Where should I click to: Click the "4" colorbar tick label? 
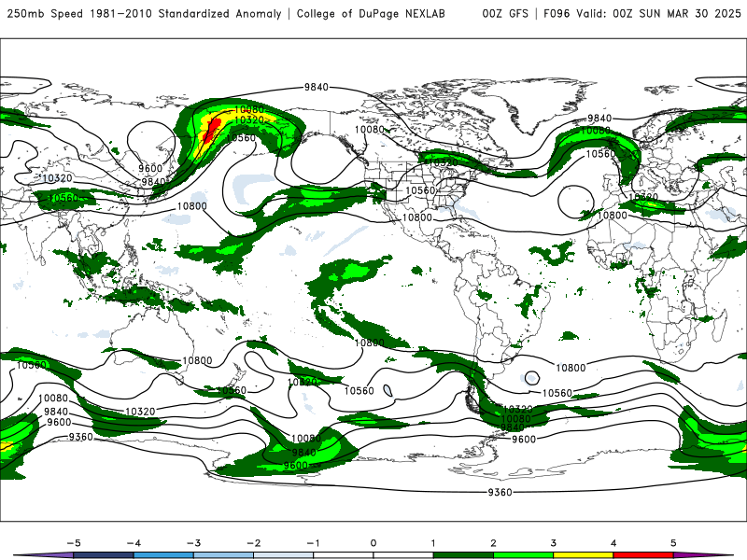pos(613,543)
